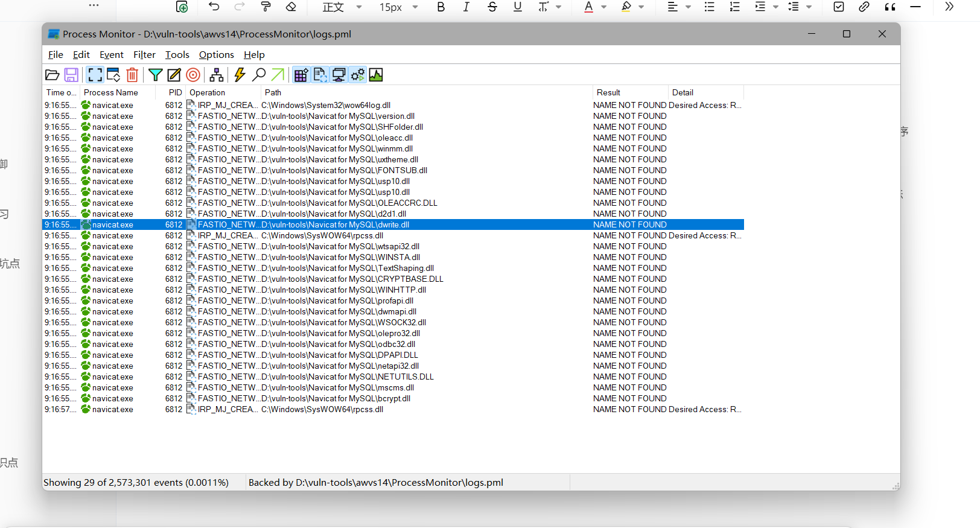Select the row with path SHFolder.dll
980x528 pixels.
point(393,127)
